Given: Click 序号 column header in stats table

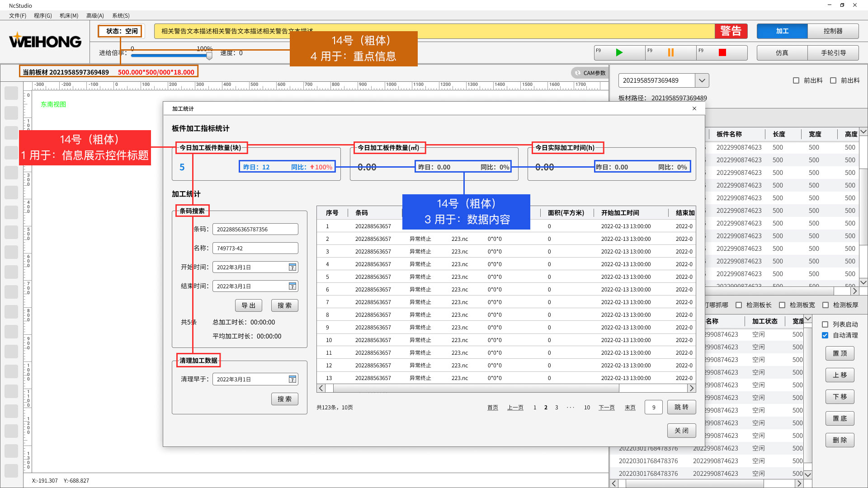Looking at the screenshot, I should point(332,213).
